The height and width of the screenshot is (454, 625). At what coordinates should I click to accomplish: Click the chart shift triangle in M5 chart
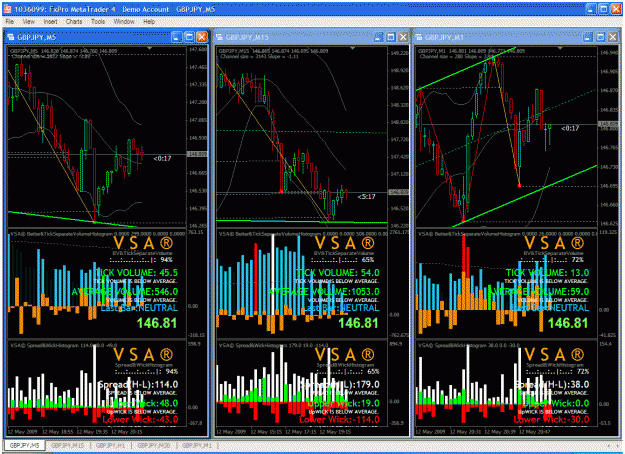[150, 48]
